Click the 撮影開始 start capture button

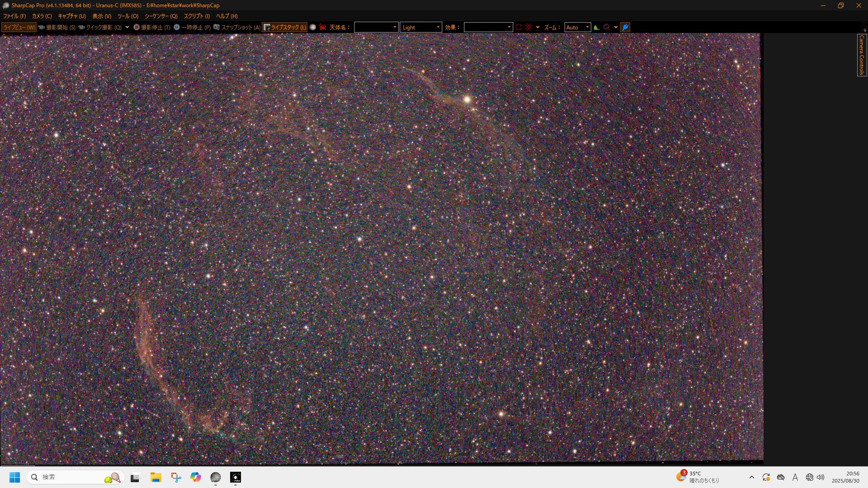57,28
